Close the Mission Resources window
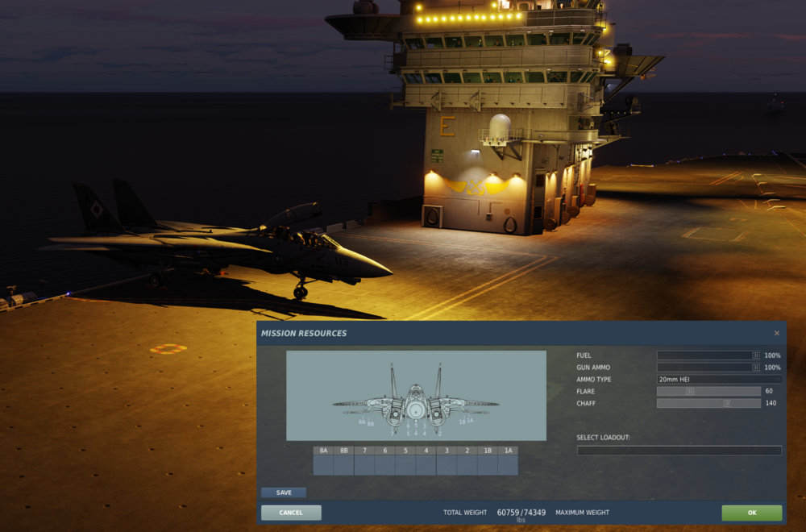 777,333
